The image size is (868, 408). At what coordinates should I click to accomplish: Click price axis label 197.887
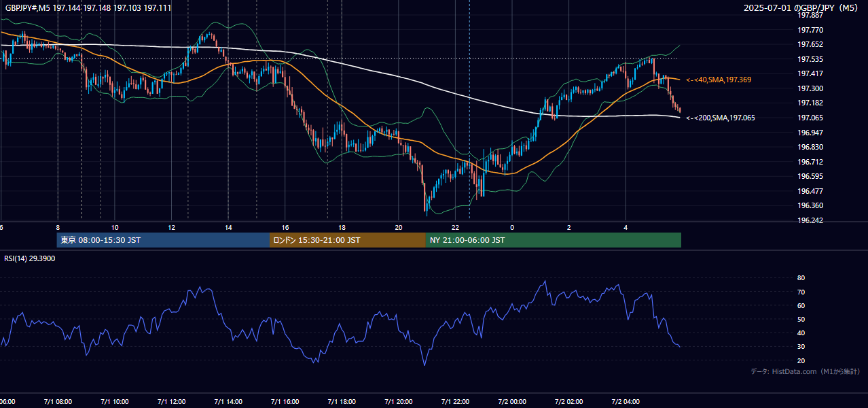(x=810, y=16)
